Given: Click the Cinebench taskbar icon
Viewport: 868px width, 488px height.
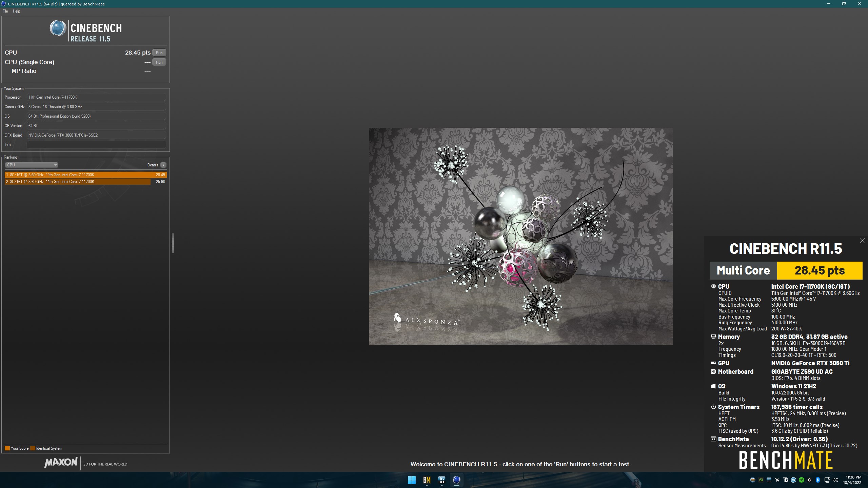Looking at the screenshot, I should (x=456, y=480).
